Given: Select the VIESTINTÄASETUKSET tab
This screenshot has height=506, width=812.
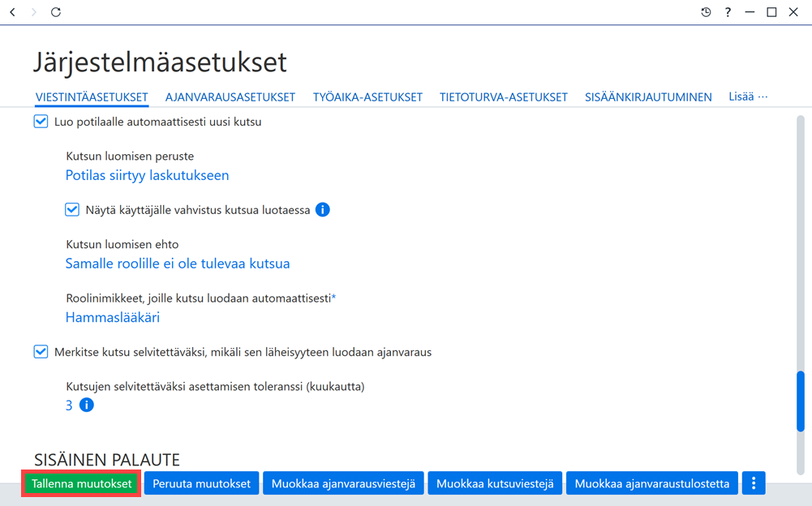Looking at the screenshot, I should click(x=92, y=97).
